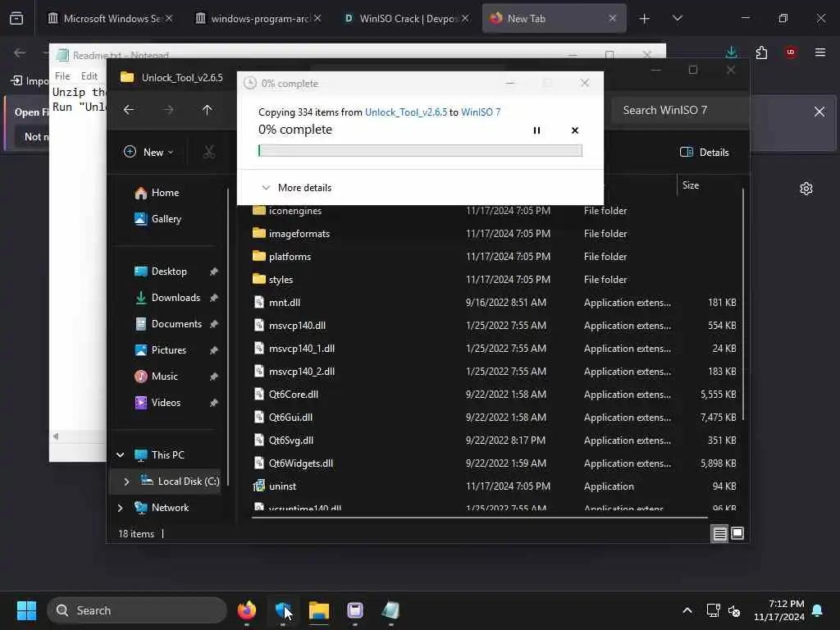
Task: Go up one folder level in Explorer
Action: coord(208,110)
